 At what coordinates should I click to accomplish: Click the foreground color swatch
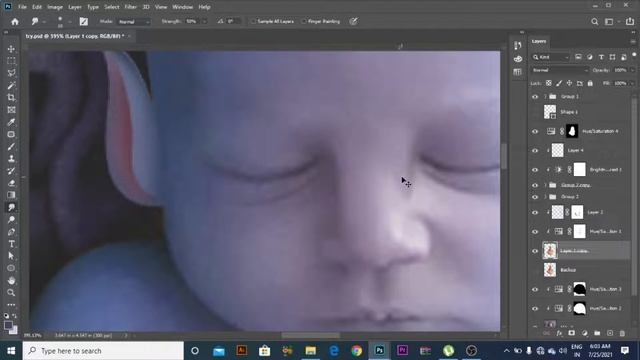pyautogui.click(x=8, y=325)
